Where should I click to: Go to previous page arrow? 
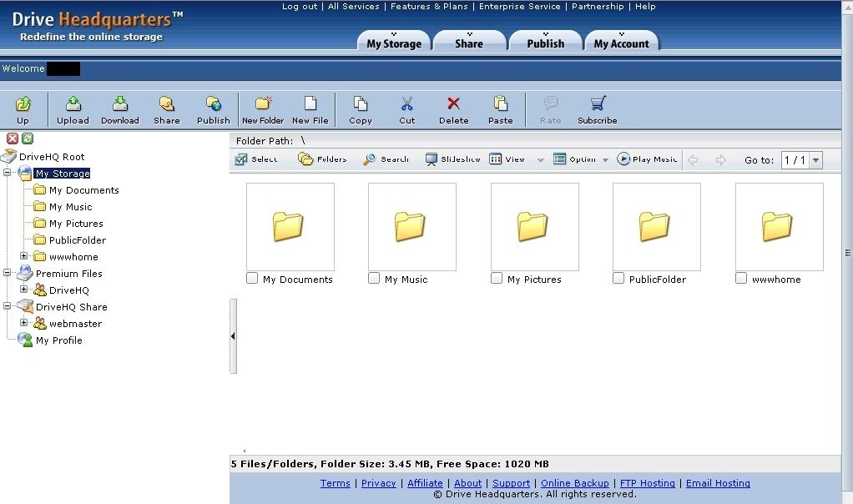coord(693,160)
